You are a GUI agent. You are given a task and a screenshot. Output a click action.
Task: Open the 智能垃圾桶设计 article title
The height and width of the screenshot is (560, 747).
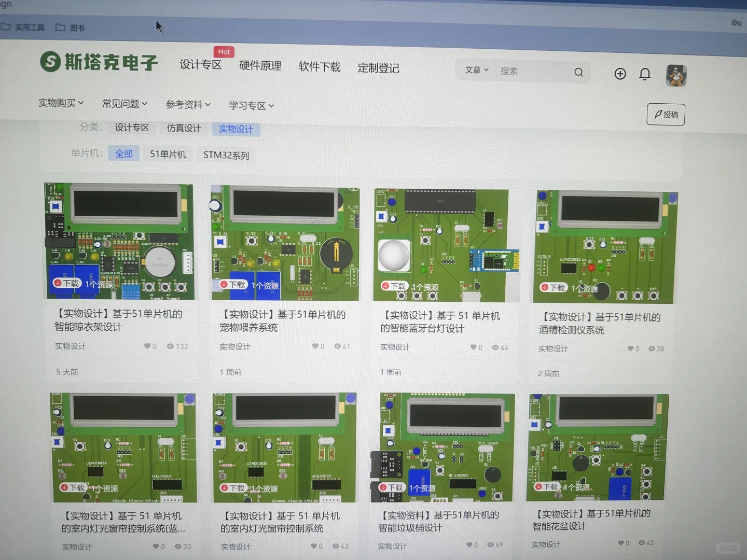438,521
